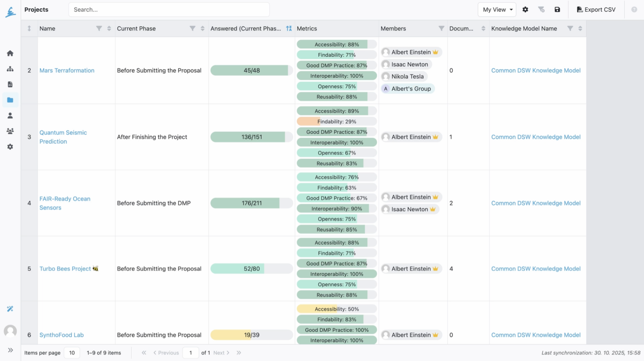Expand the Knowledge Model Name column filter
The image size is (644, 361).
pos(570,28)
